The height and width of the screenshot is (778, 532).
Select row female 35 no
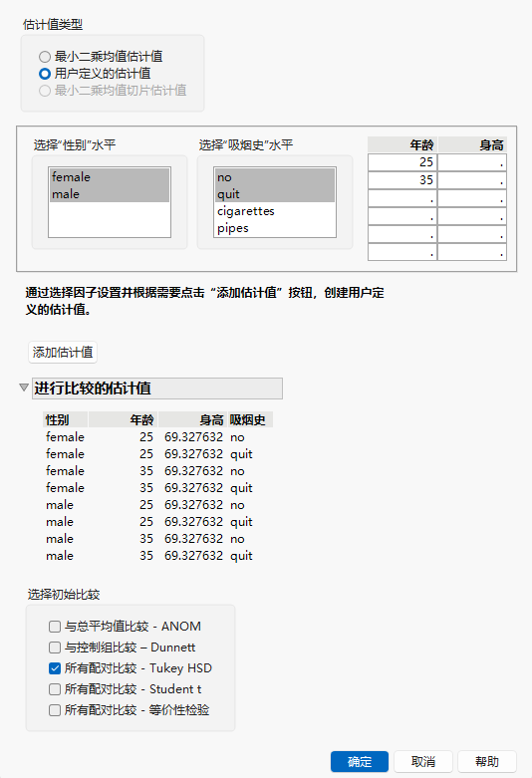[157, 471]
